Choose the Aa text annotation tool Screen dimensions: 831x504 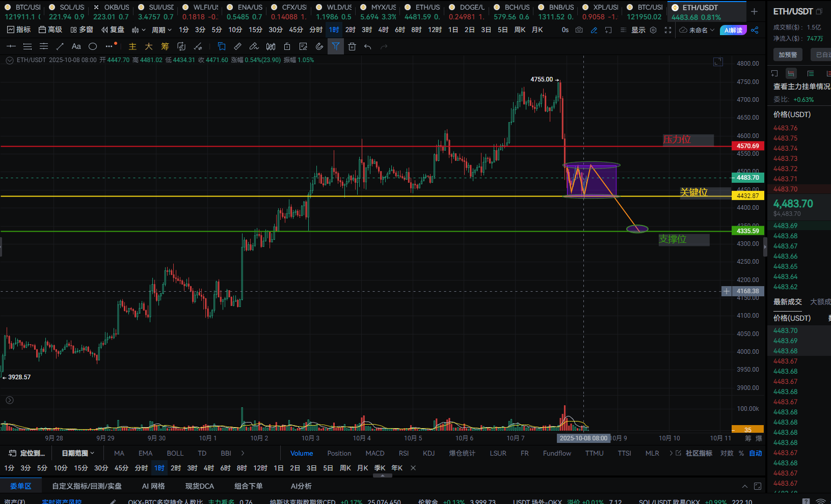pyautogui.click(x=76, y=47)
